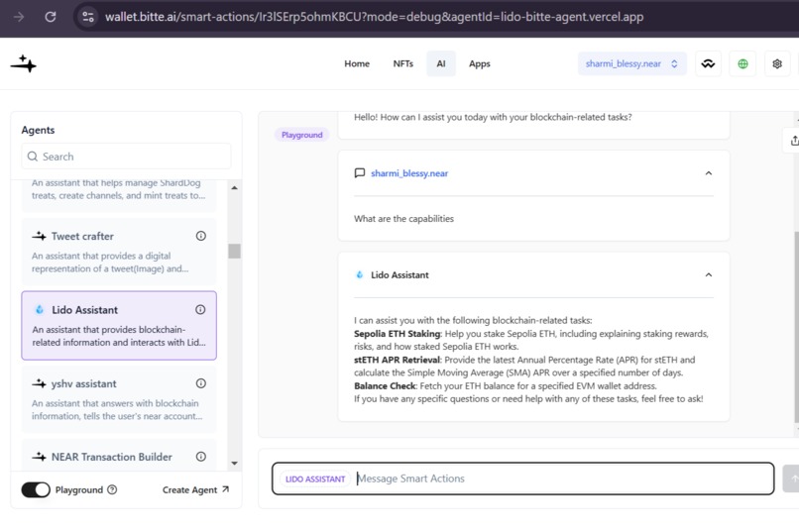Open settings gear icon
Screen dimensions: 799x532
point(776,63)
